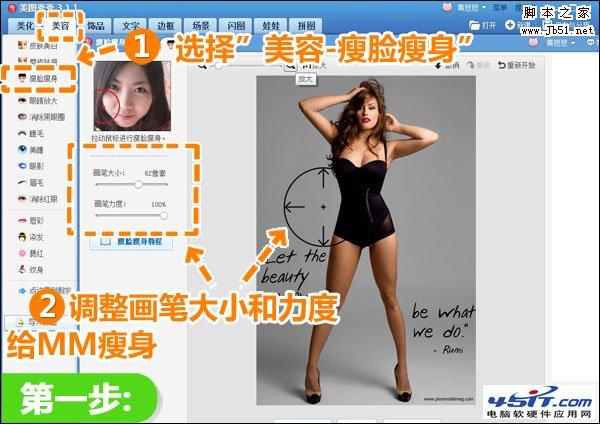Image resolution: width=600 pixels, height=424 pixels.
Task: Click the zoom-out icon left of zoom slider
Action: 202,66
